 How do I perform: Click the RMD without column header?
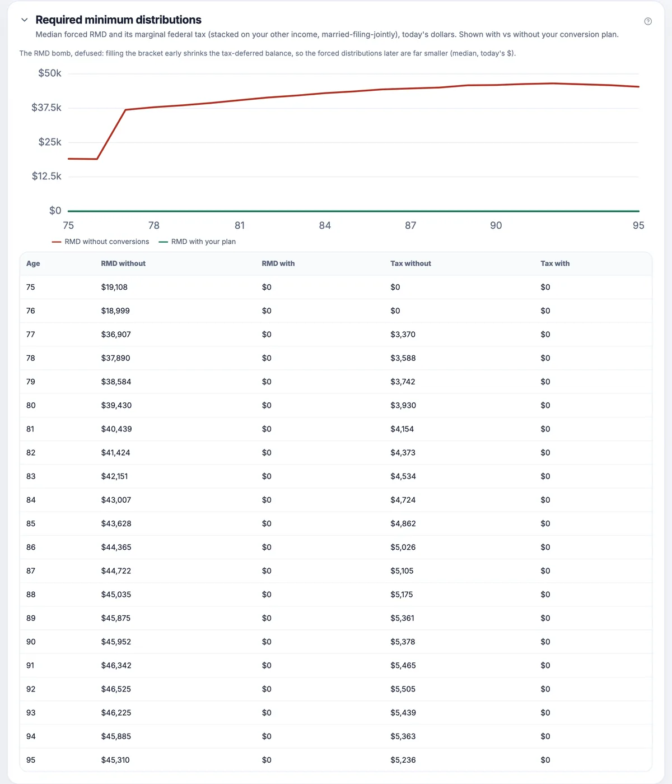[x=123, y=263]
